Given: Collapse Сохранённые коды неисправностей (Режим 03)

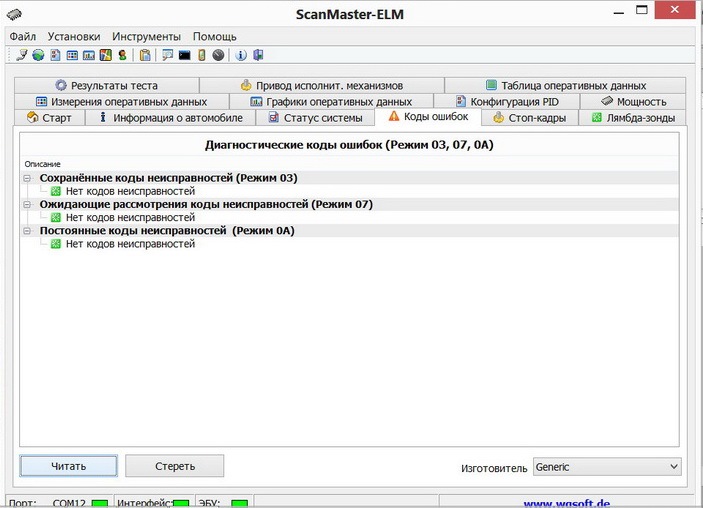Looking at the screenshot, I should (27, 178).
